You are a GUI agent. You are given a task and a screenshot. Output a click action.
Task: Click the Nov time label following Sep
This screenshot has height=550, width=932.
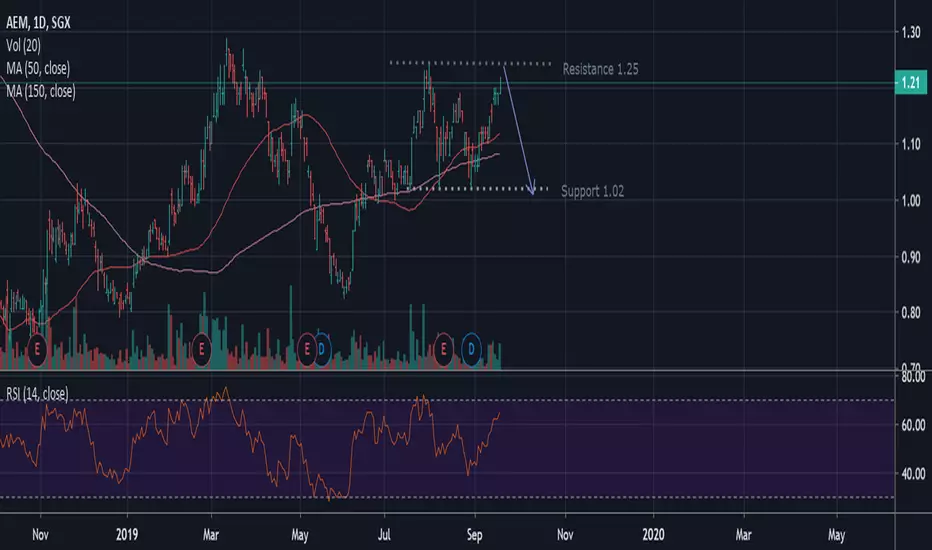[565, 535]
